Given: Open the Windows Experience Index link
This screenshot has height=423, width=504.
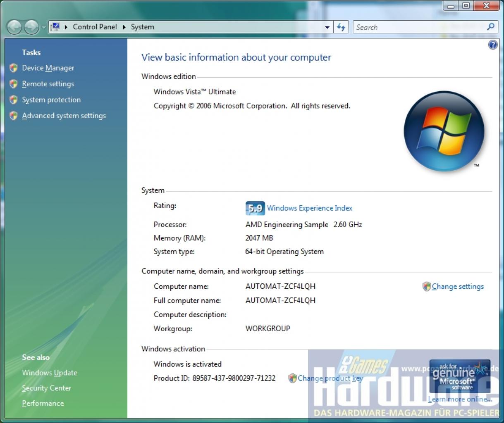Looking at the screenshot, I should point(310,208).
